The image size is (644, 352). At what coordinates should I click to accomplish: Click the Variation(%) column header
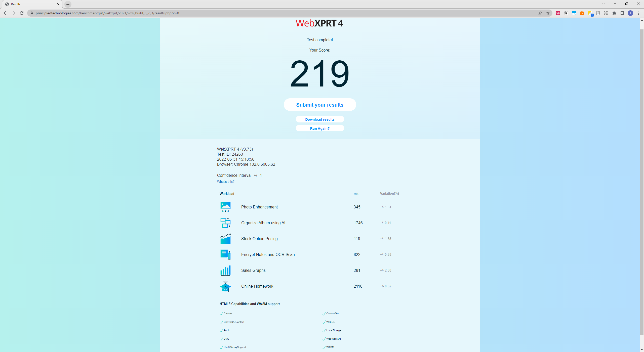[x=389, y=193]
